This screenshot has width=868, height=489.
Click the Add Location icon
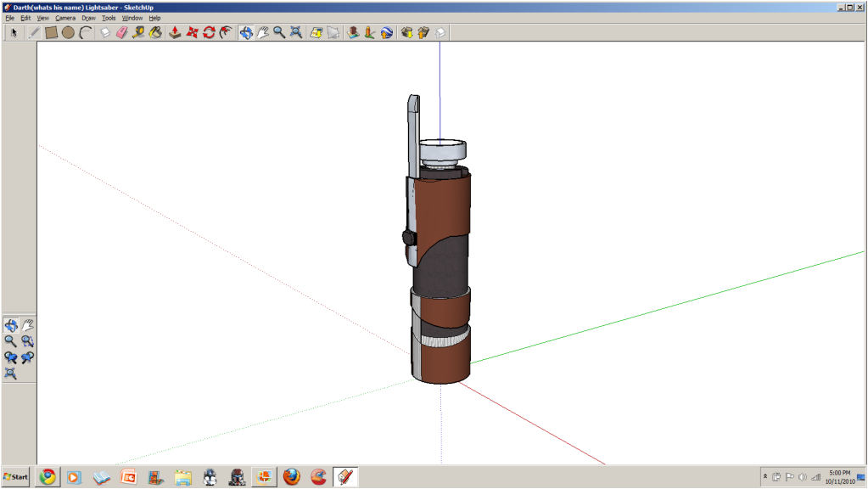coord(316,32)
